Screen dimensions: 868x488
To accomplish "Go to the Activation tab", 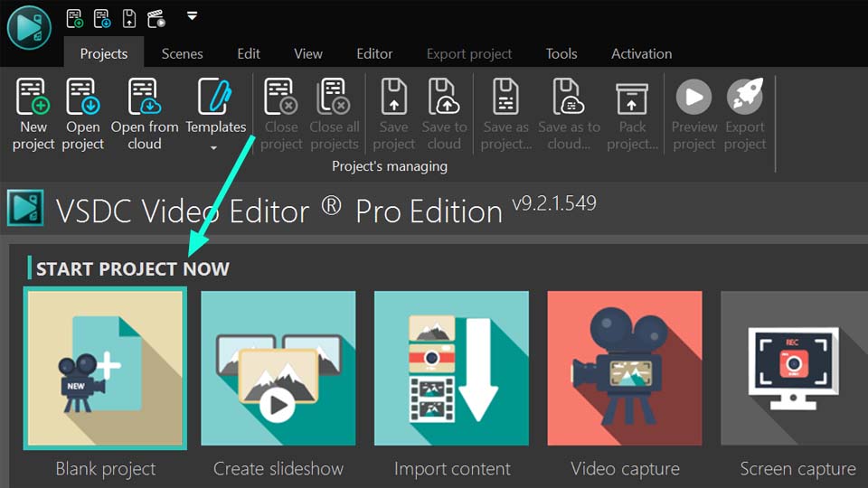I will point(642,53).
